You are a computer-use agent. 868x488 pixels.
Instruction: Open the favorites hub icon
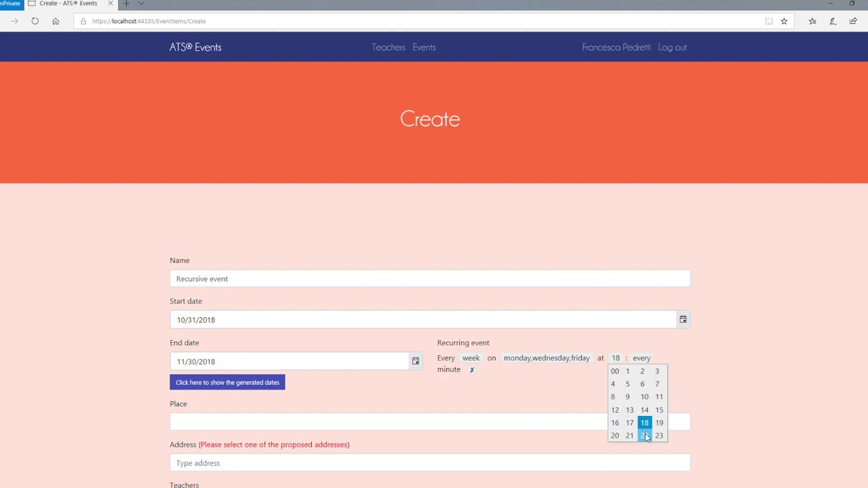[x=812, y=21]
